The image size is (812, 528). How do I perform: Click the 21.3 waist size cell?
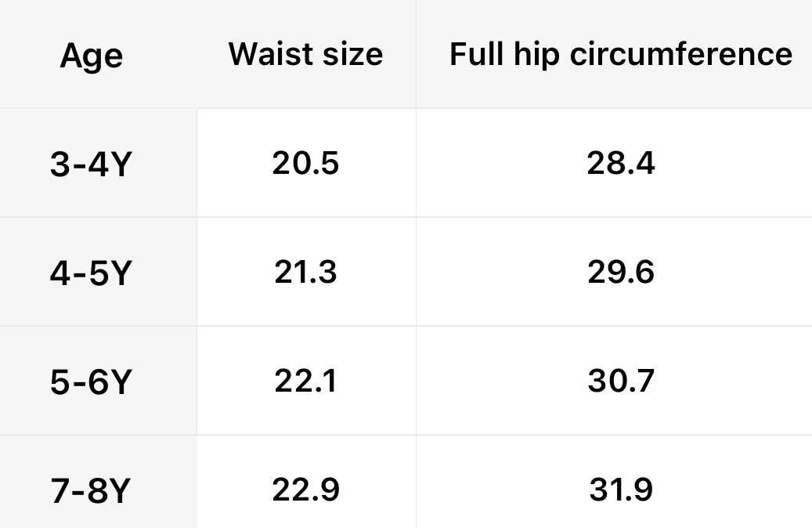click(305, 273)
